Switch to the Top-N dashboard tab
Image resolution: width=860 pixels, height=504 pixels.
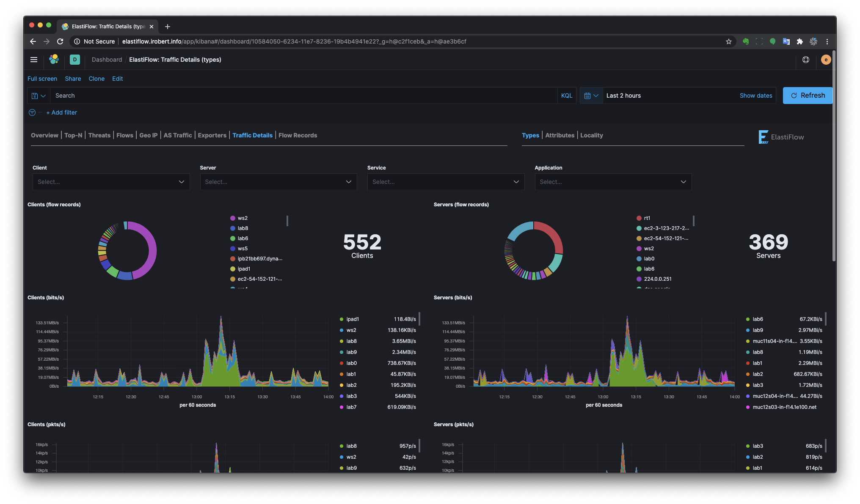point(73,135)
